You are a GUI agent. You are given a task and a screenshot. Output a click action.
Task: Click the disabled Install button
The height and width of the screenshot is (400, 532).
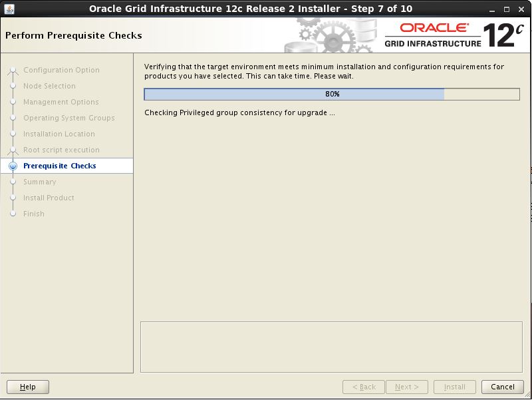tap(455, 387)
